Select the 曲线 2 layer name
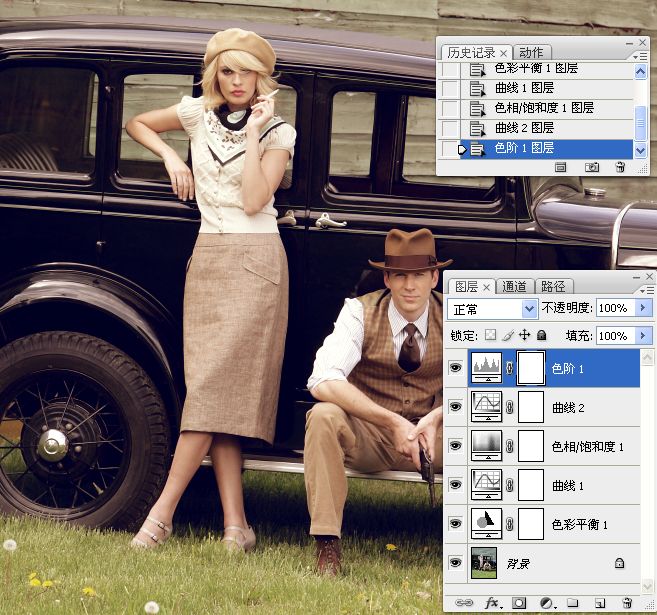657x615 pixels. (568, 408)
